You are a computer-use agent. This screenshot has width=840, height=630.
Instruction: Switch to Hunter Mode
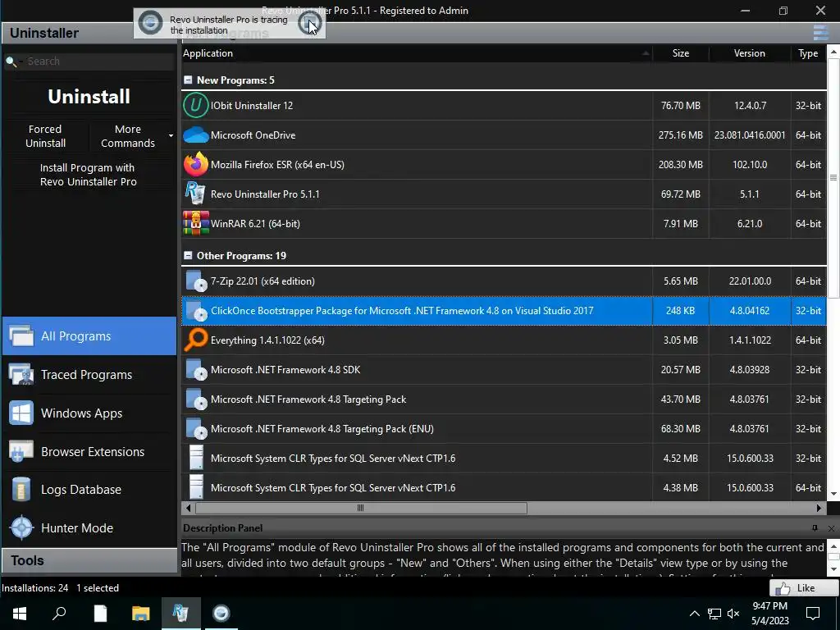pyautogui.click(x=89, y=527)
